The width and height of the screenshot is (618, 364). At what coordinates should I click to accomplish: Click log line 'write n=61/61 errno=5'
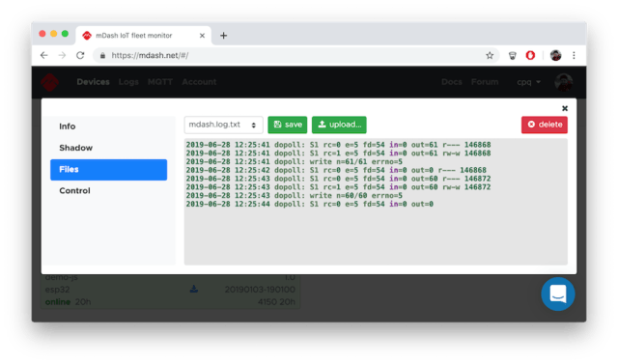(x=356, y=162)
